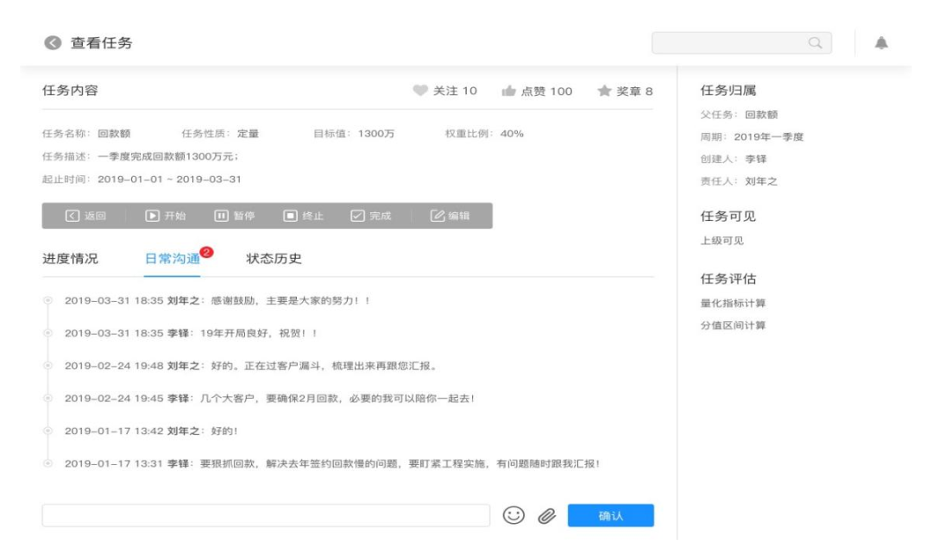
Task: Switch to the 进度情况 tab
Action: [x=72, y=258]
